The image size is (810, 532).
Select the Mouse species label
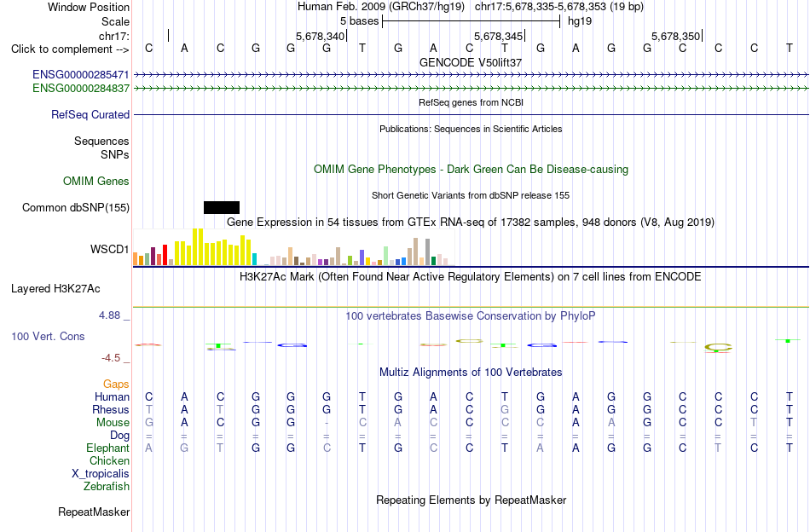click(x=113, y=423)
